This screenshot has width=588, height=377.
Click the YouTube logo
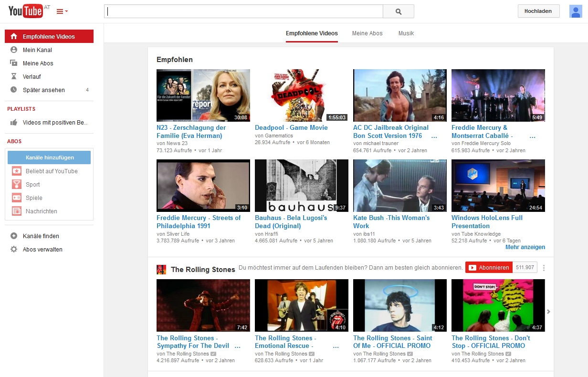point(26,11)
